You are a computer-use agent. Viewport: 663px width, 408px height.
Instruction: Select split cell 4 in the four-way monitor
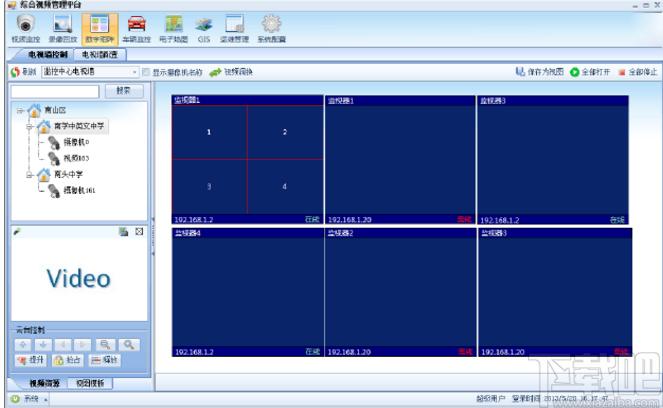point(285,186)
